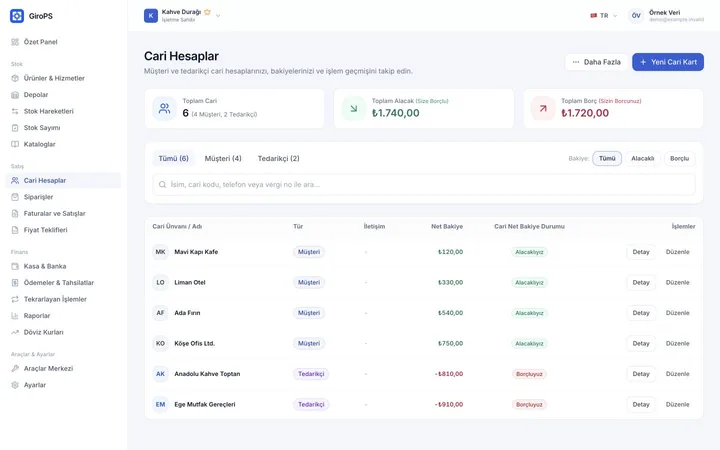720x450 pixels.
Task: Click Müşteri badge for Köşe Ofis Ltd.
Action: click(309, 343)
